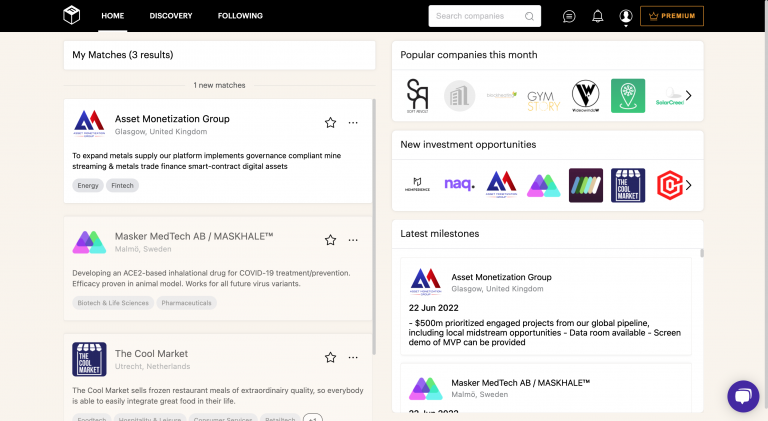Open Asset Monetization logo in new investments
Viewport: 768px width, 421px height.
click(502, 185)
